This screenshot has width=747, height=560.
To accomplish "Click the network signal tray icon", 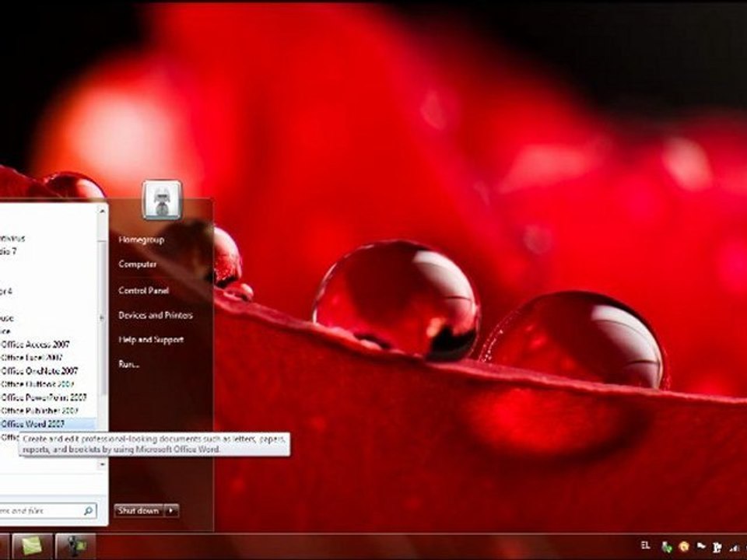I will [734, 548].
